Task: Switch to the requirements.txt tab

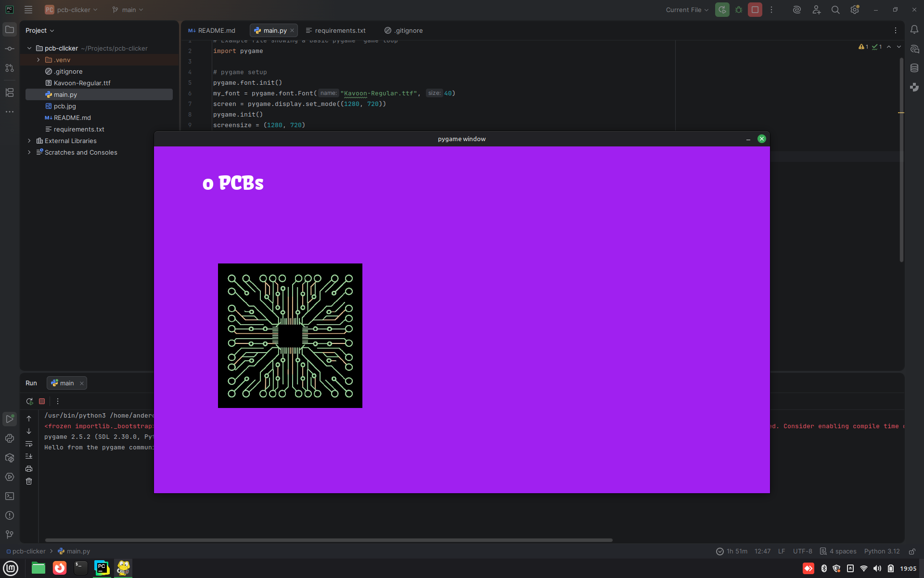Action: [x=335, y=30]
